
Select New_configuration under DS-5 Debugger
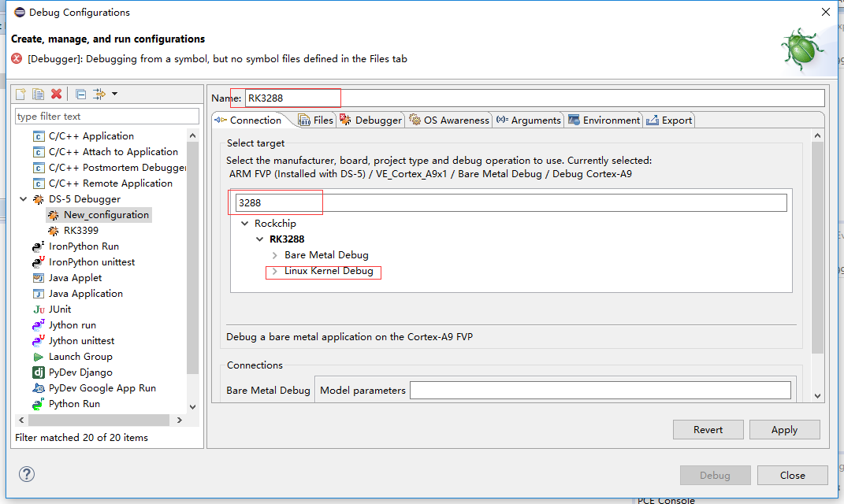[106, 215]
